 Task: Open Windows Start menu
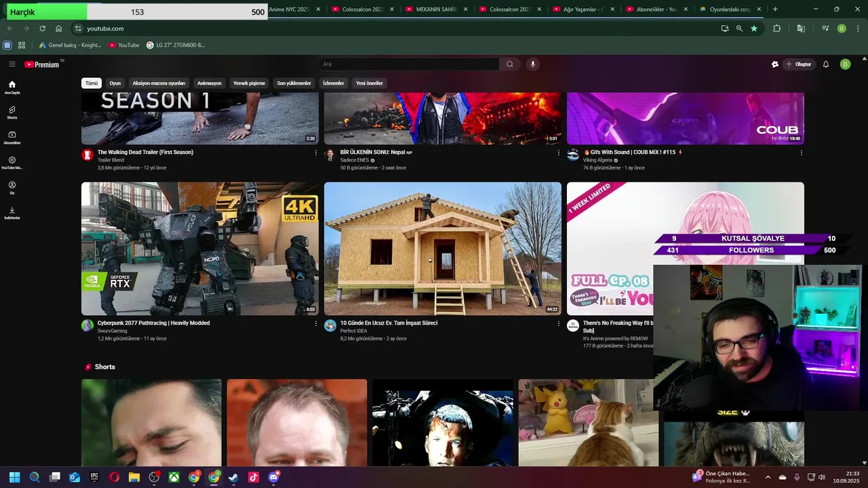click(x=14, y=477)
